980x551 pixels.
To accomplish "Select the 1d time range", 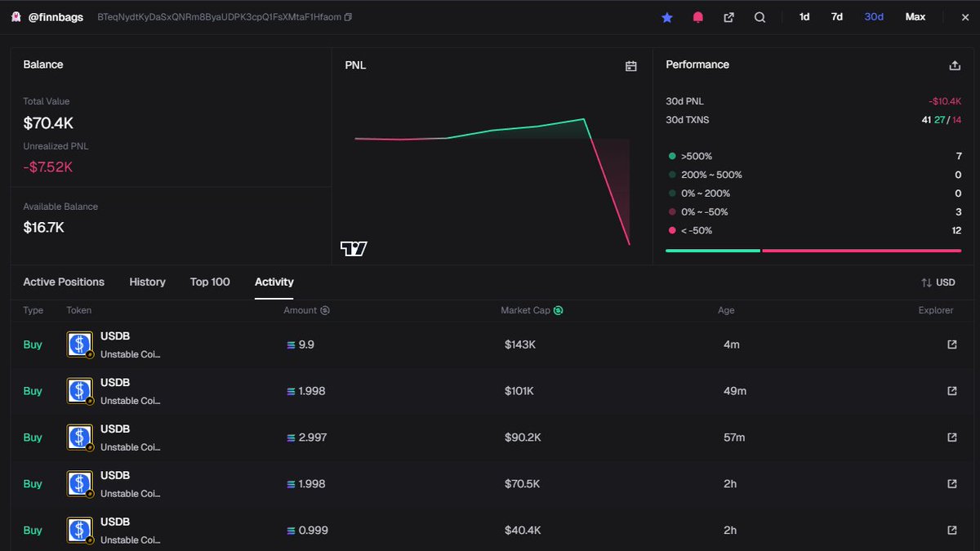I will click(x=804, y=17).
